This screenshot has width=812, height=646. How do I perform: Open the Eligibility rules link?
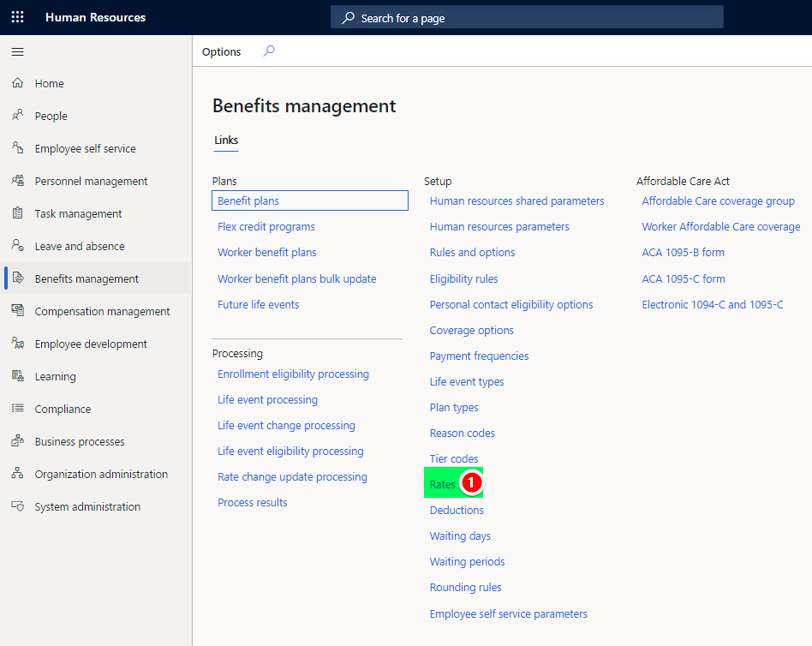pos(464,278)
